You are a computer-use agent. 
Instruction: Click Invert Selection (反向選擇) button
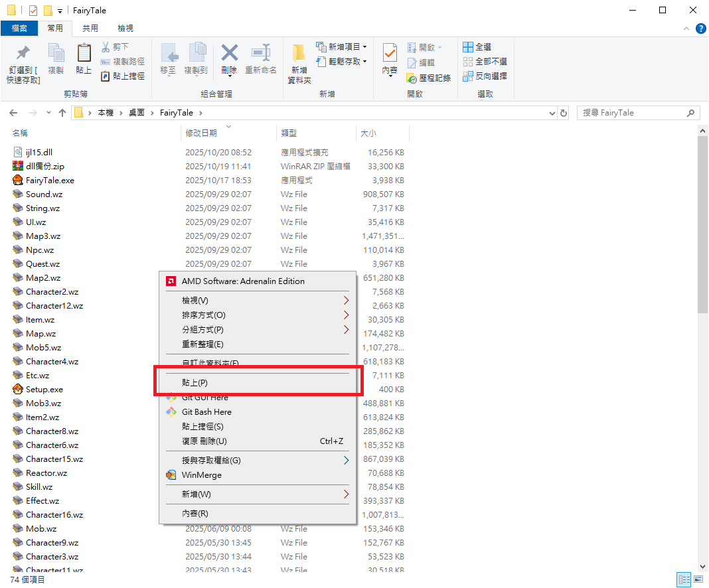point(485,76)
